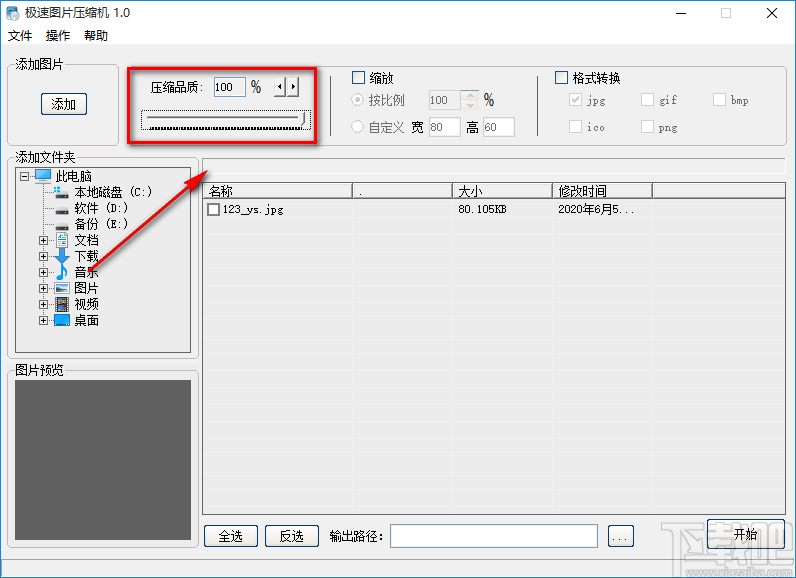Screen dimensions: 796x578
Task: Expand the 音乐 tree node
Action: point(44,273)
